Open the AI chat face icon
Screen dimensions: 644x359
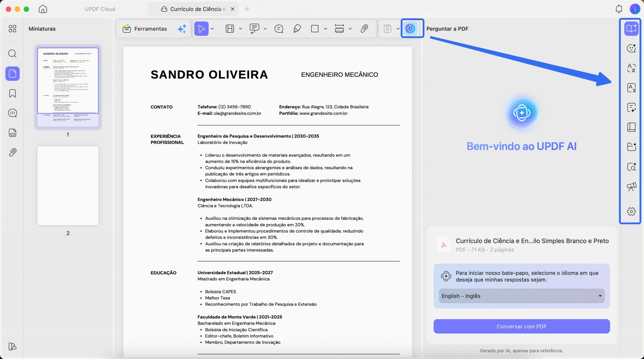coord(631,48)
